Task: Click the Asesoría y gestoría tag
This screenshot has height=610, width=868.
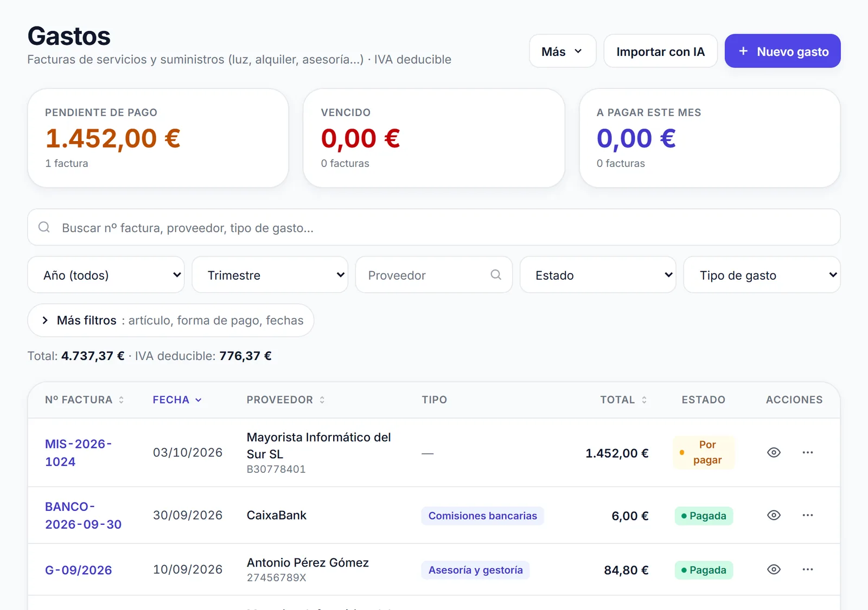Action: point(476,570)
